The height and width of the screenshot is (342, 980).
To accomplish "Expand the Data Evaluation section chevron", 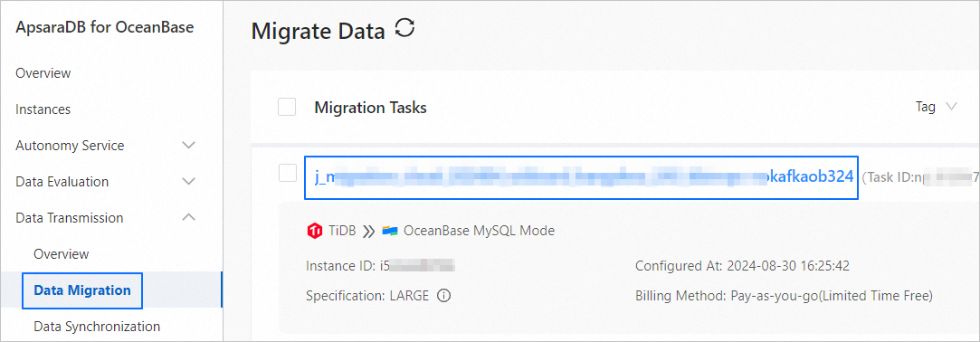I will coord(188,182).
